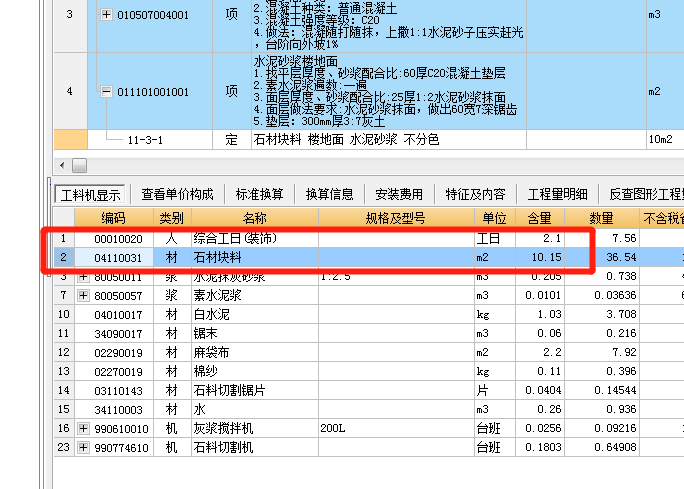
Task: Open 查看单价构成 tab
Action: (177, 195)
